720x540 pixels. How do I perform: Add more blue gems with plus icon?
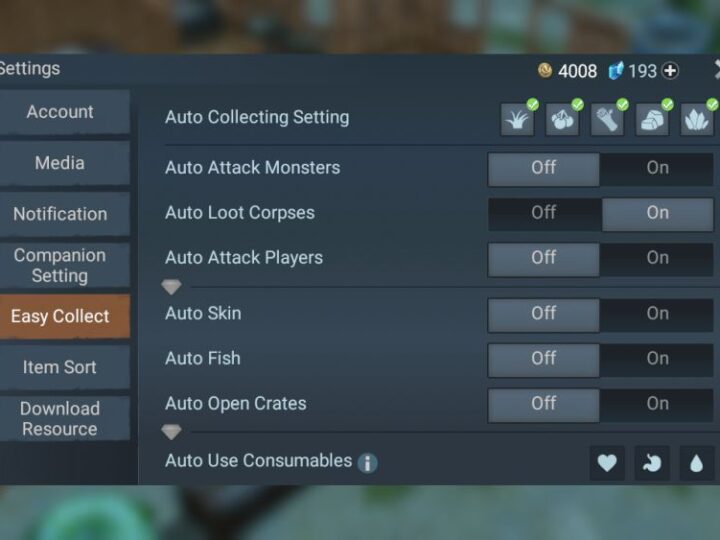[x=670, y=71]
